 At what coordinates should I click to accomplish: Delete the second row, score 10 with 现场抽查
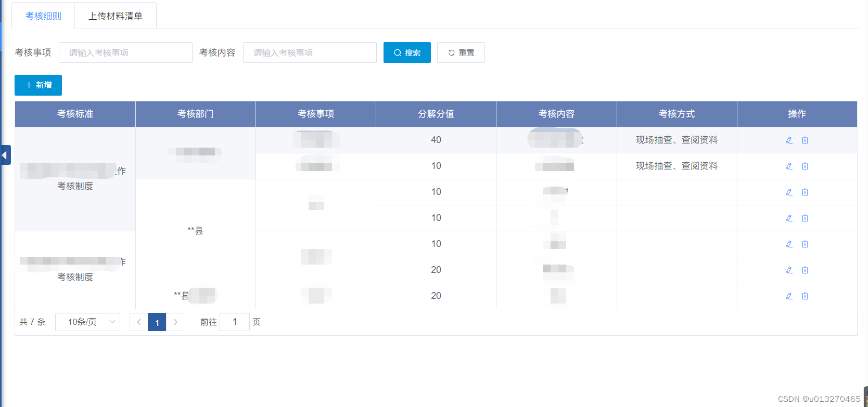click(805, 166)
